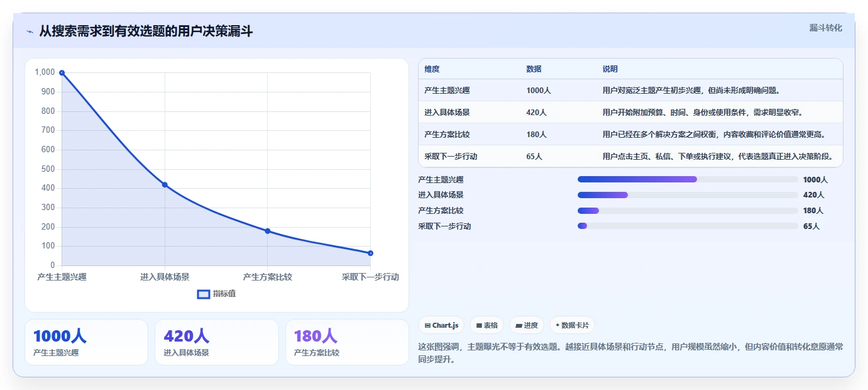Click the 1000人 table cell
This screenshot has height=390, width=868.
(539, 91)
